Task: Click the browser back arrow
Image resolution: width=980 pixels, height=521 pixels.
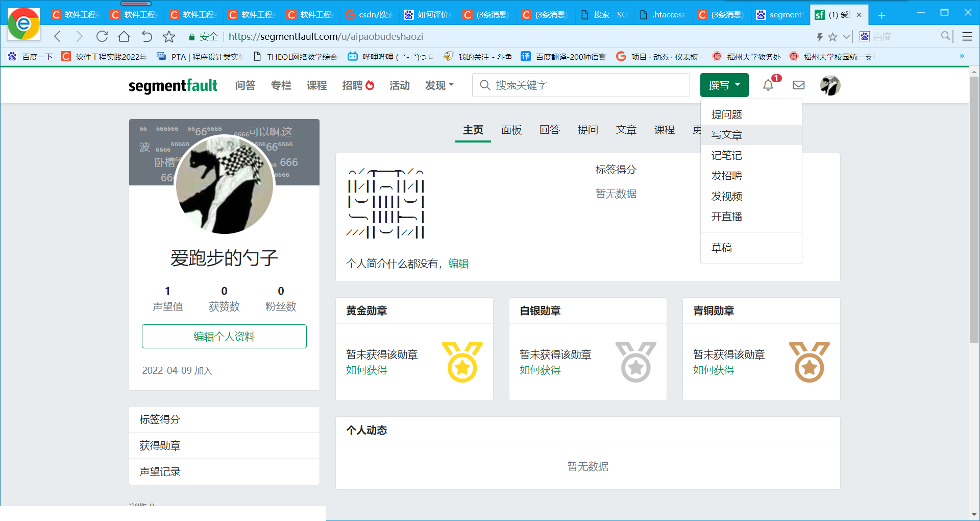Action: point(58,36)
